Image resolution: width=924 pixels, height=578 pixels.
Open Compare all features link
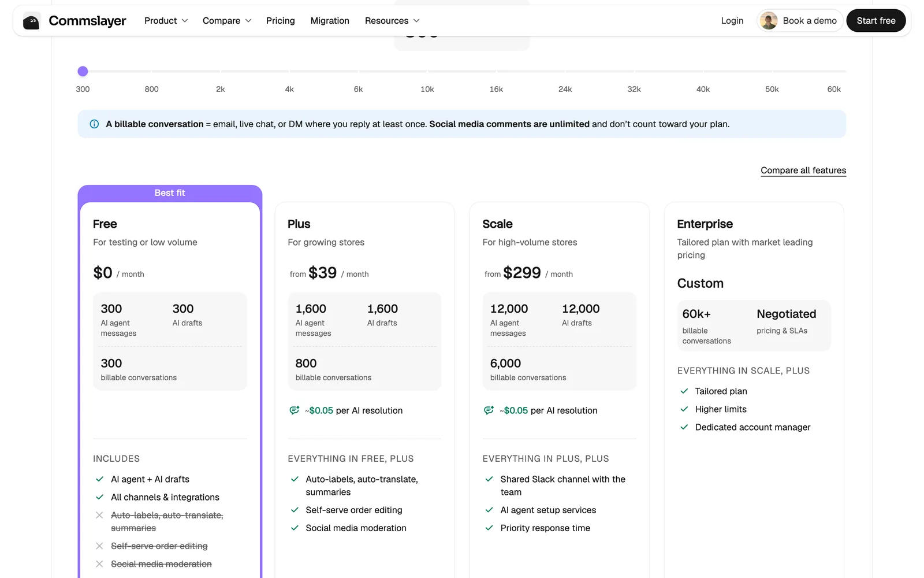(x=803, y=171)
